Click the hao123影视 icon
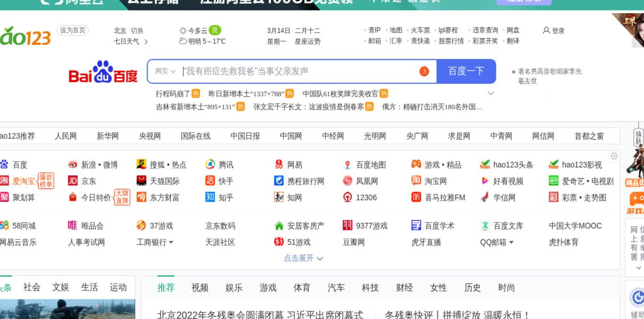 click(554, 164)
